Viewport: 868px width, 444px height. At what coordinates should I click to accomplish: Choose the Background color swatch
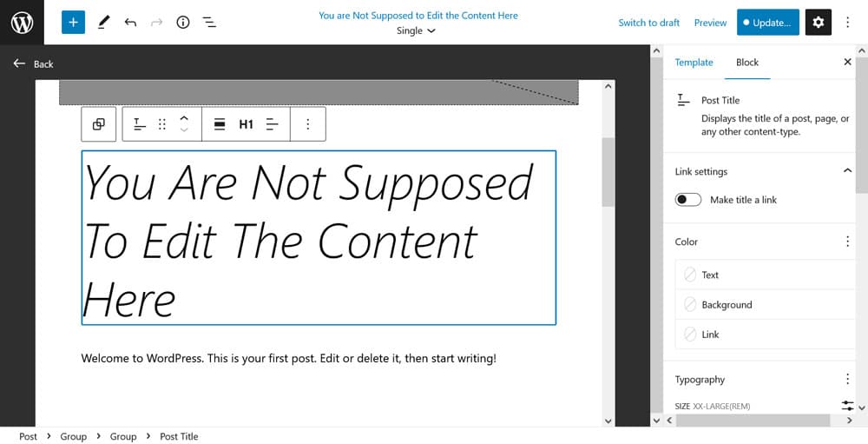click(726, 305)
